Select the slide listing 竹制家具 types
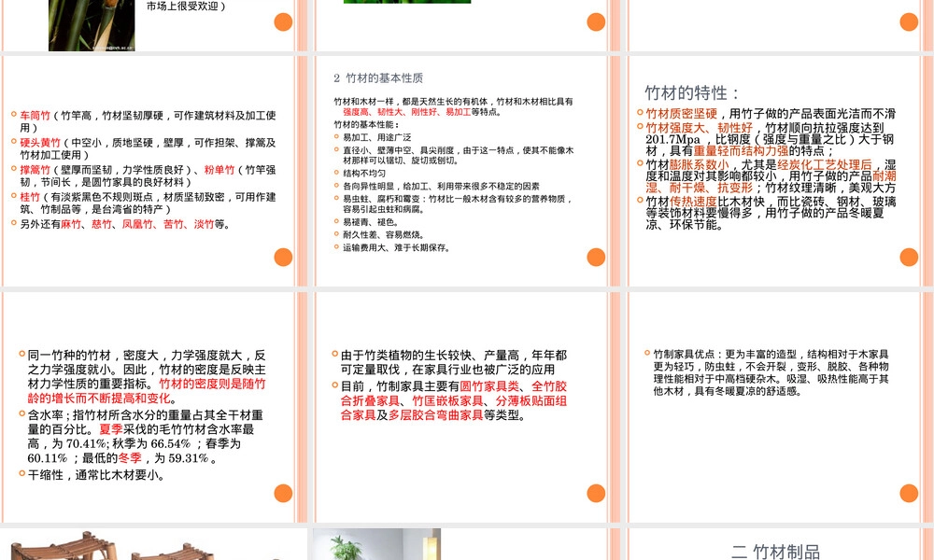The height and width of the screenshot is (560, 934). [468, 407]
